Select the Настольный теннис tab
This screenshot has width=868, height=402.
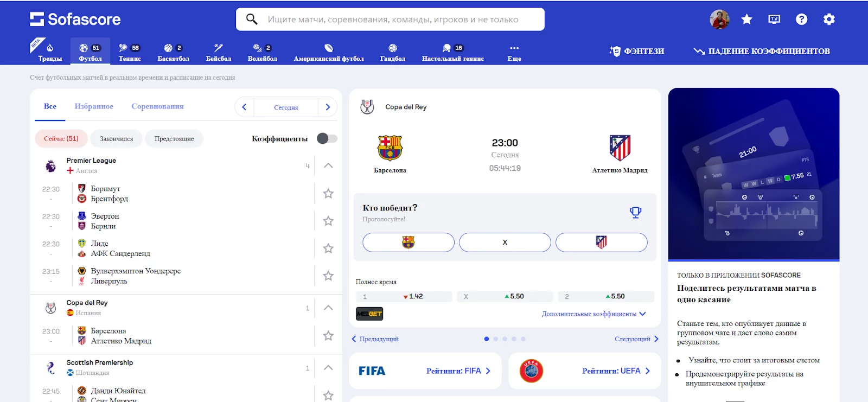coord(453,52)
